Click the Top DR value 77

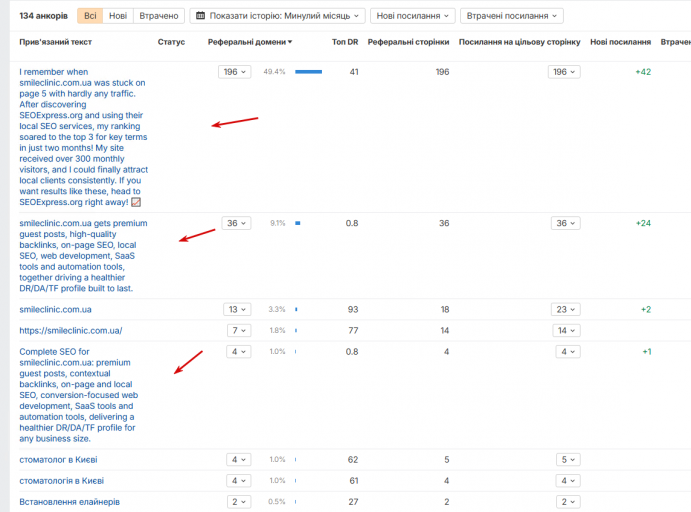pyautogui.click(x=353, y=330)
